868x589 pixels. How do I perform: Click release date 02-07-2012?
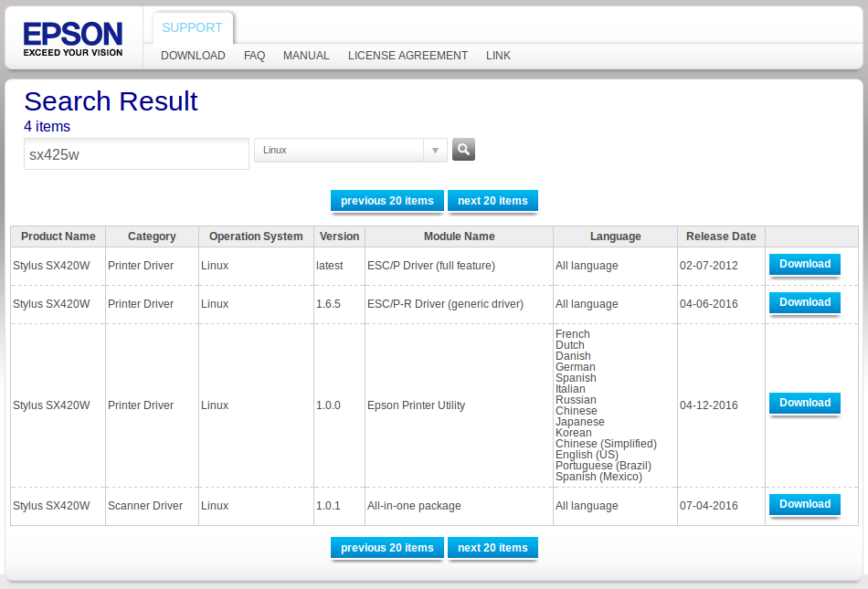click(x=709, y=266)
